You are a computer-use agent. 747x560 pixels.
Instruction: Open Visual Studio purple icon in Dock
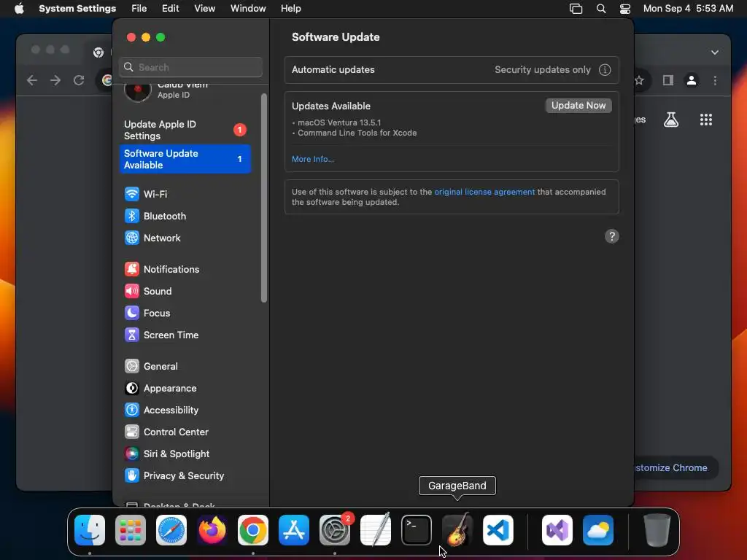[x=557, y=530]
